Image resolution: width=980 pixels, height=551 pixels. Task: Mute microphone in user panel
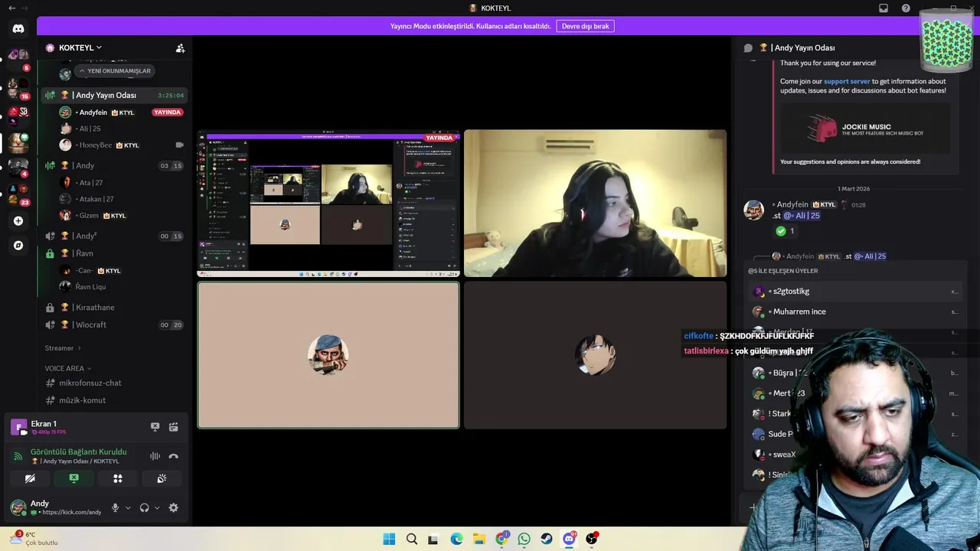coord(116,507)
